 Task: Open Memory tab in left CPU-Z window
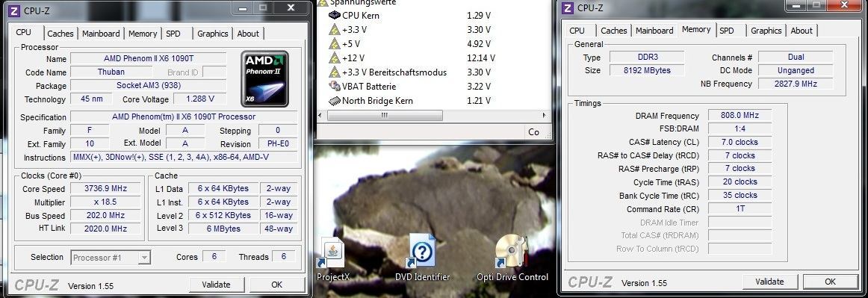(142, 34)
